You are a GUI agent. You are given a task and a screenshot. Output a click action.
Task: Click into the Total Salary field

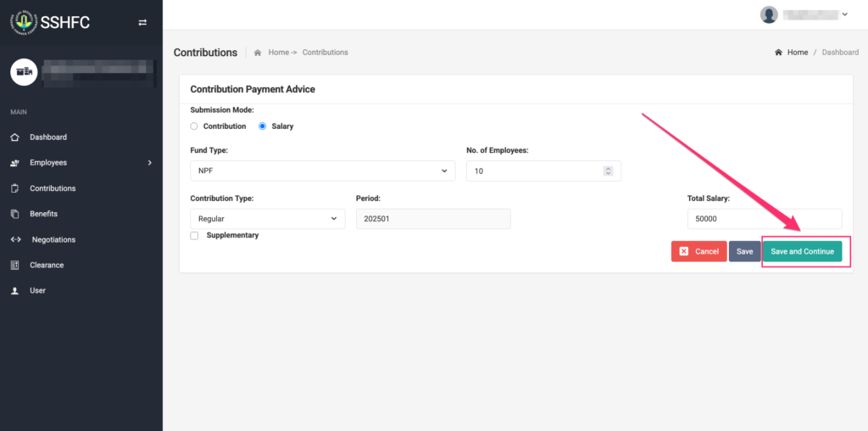[764, 219]
